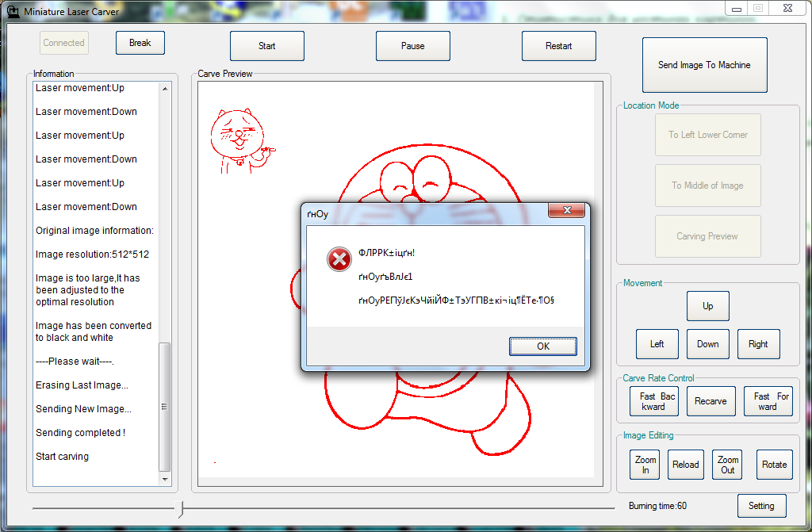The width and height of the screenshot is (812, 532).
Task: Click the burning time slider handle
Action: click(179, 509)
